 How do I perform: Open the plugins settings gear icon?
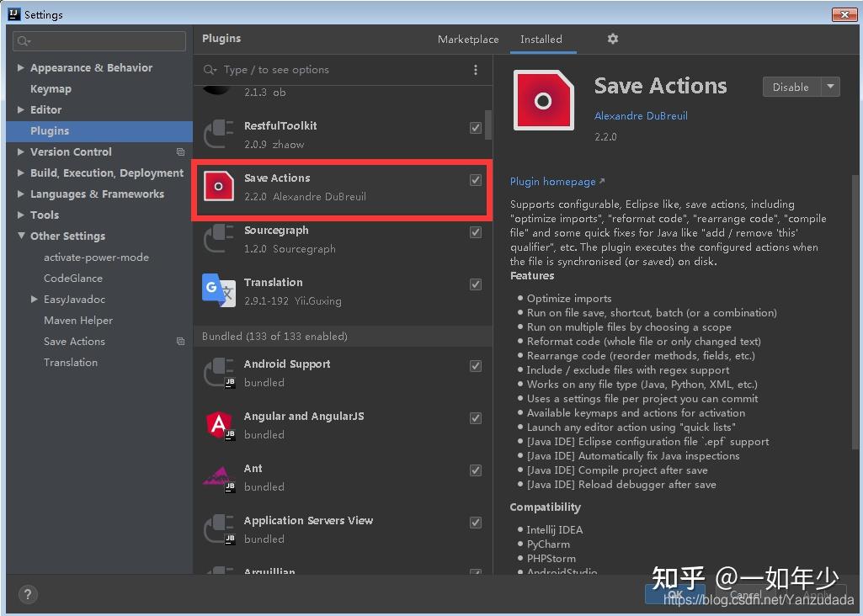coord(612,39)
